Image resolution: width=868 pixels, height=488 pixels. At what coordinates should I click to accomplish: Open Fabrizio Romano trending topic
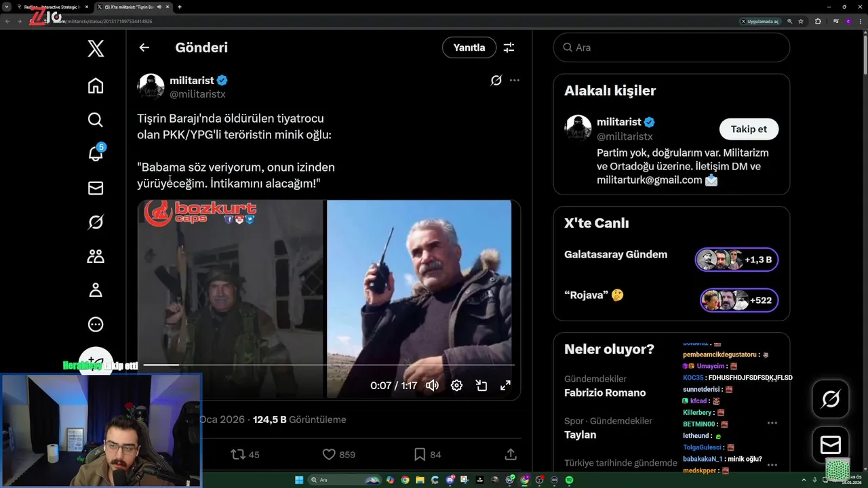tap(605, 392)
